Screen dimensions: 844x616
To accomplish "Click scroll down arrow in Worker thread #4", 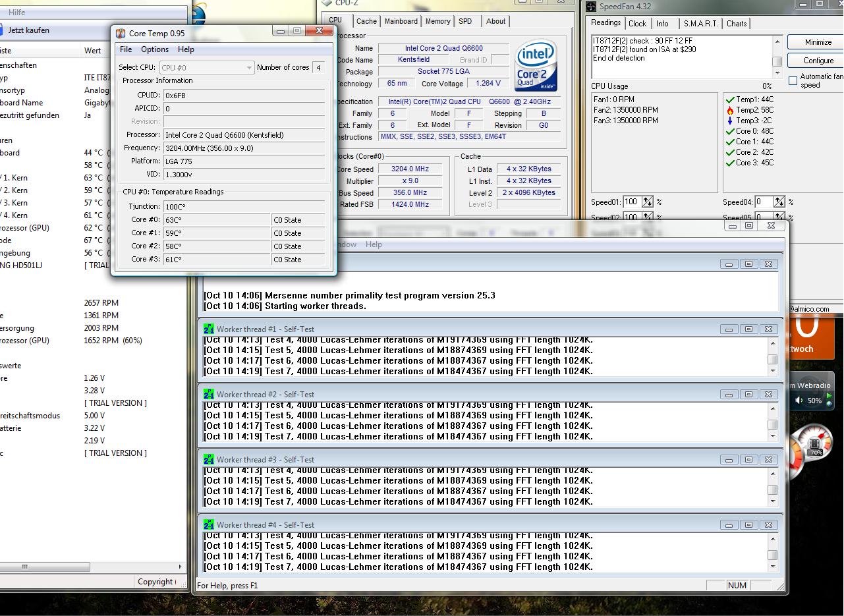I will 772,567.
